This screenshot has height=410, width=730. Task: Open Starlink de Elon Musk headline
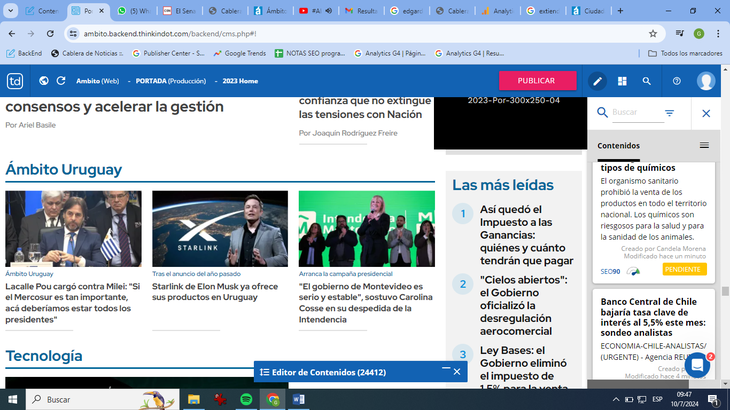pos(215,292)
